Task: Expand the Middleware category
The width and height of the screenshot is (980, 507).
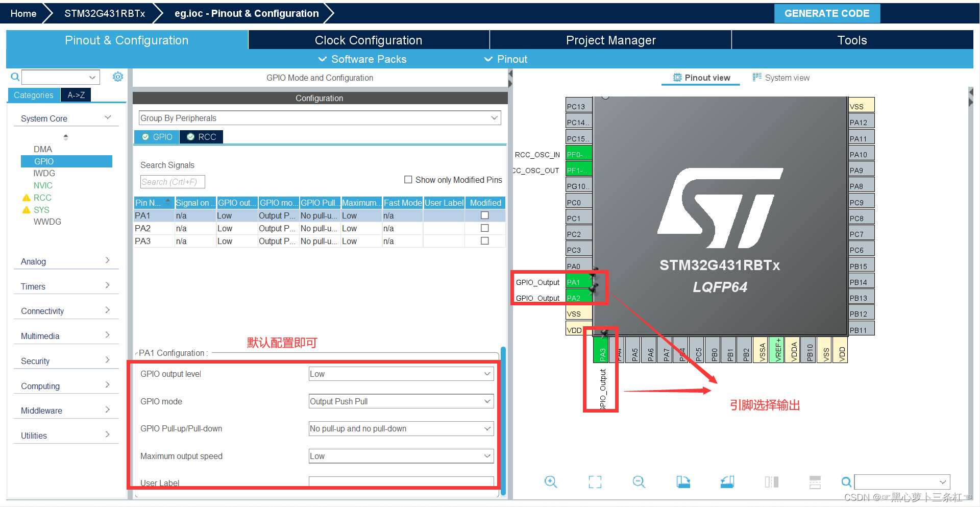Action: click(x=66, y=411)
